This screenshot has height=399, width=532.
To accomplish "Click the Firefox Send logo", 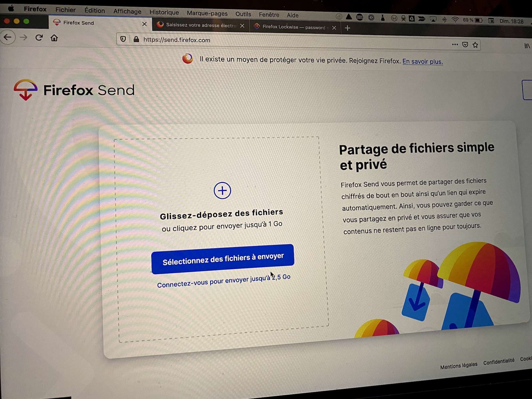I will [x=74, y=90].
